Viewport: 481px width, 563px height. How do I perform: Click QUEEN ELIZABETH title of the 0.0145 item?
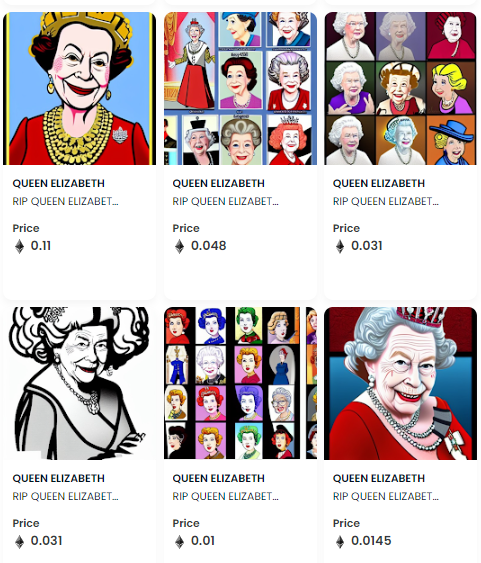379,478
